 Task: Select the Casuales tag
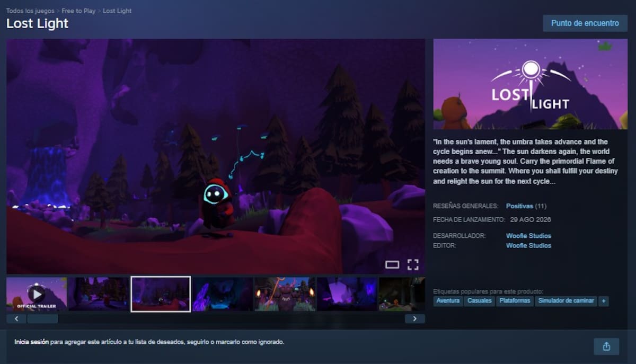click(480, 301)
